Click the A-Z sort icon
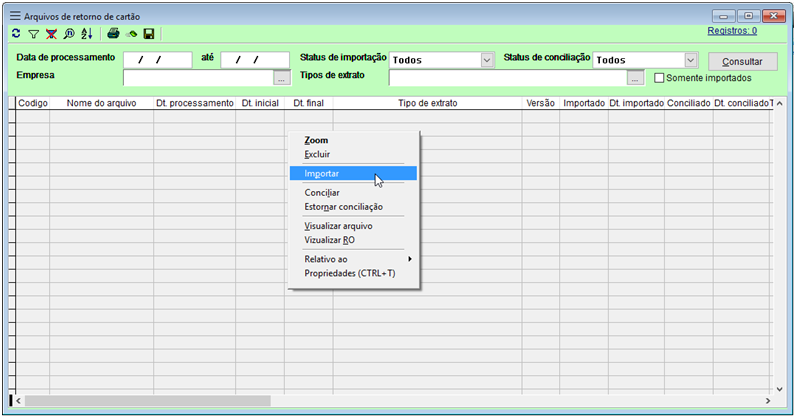The width and height of the screenshot is (794, 417). pos(86,34)
